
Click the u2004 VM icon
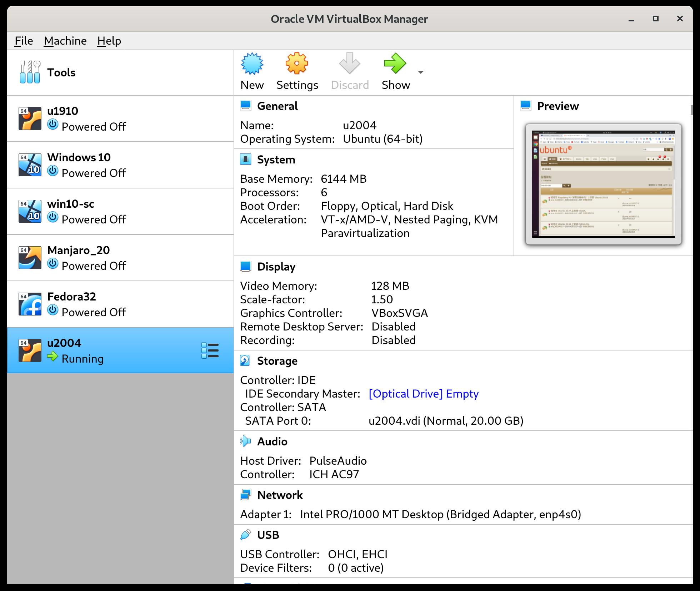[30, 350]
